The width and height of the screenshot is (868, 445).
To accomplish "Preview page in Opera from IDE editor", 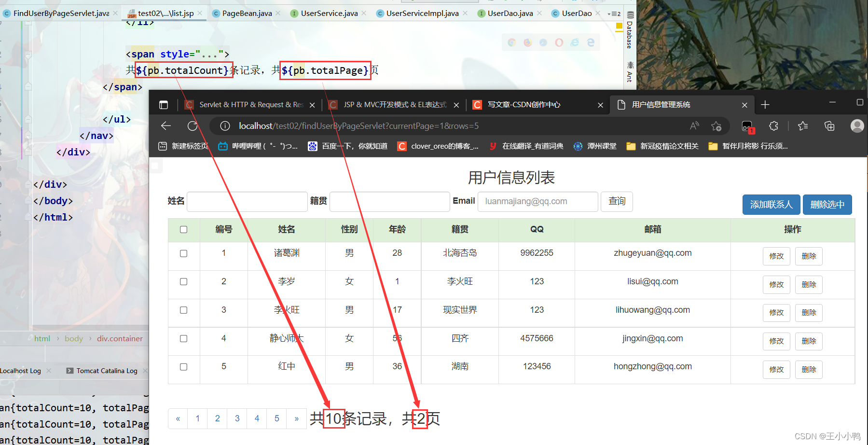I will (x=559, y=42).
